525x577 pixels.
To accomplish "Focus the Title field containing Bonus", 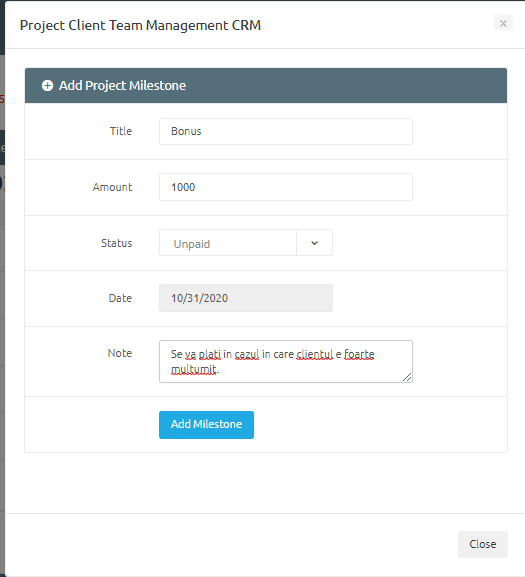I will (286, 131).
